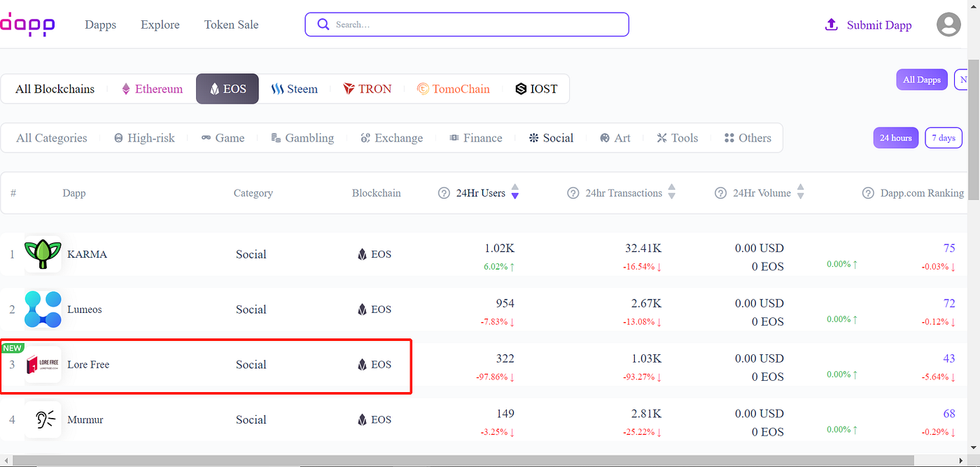
Task: Click the Gambling category dice icon
Action: [274, 137]
